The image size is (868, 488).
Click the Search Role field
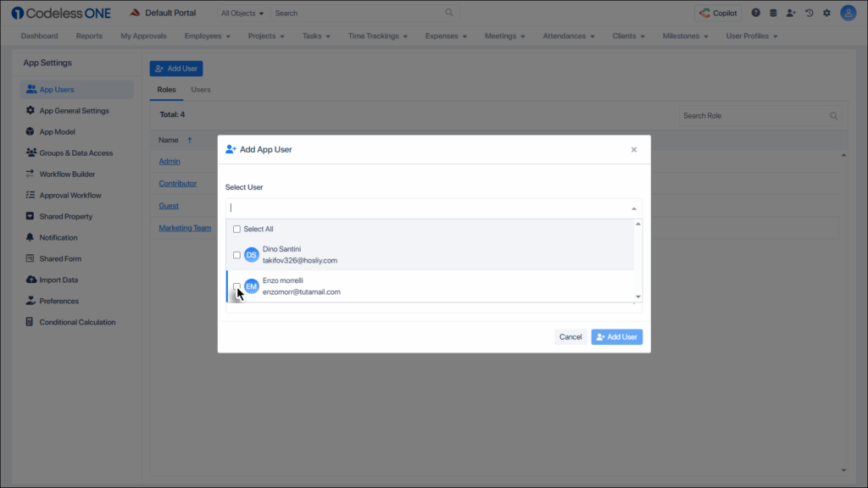click(x=760, y=115)
